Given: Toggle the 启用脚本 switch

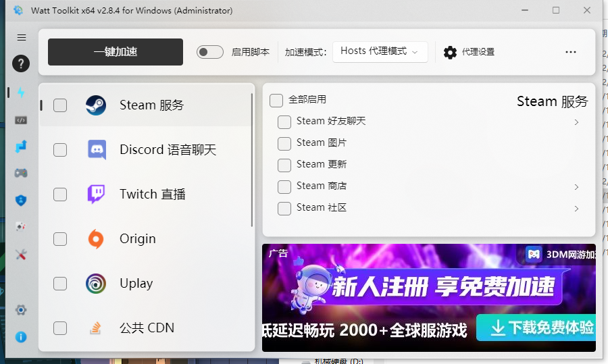Looking at the screenshot, I should (x=210, y=52).
